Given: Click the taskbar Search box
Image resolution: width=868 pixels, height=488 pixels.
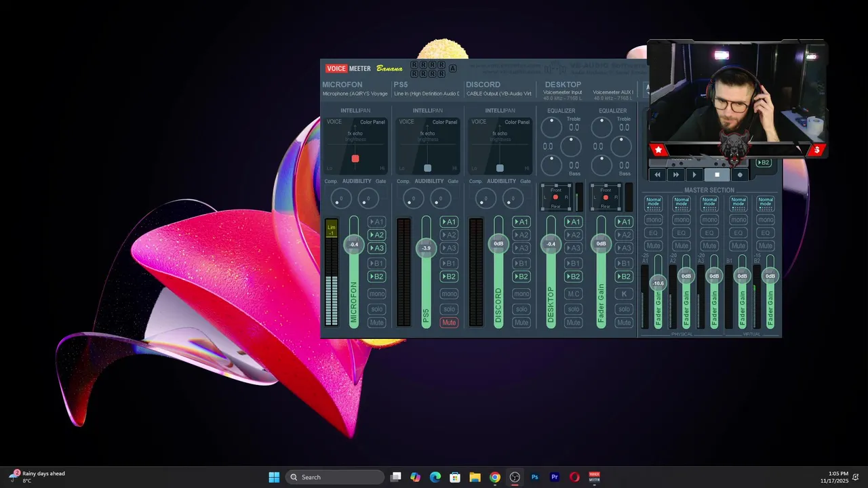Looking at the screenshot, I should click(335, 477).
